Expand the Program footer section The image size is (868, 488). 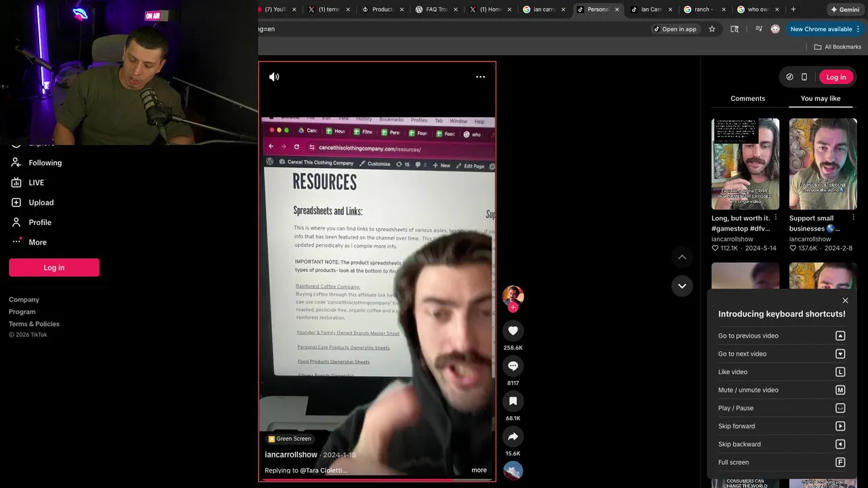(x=22, y=312)
